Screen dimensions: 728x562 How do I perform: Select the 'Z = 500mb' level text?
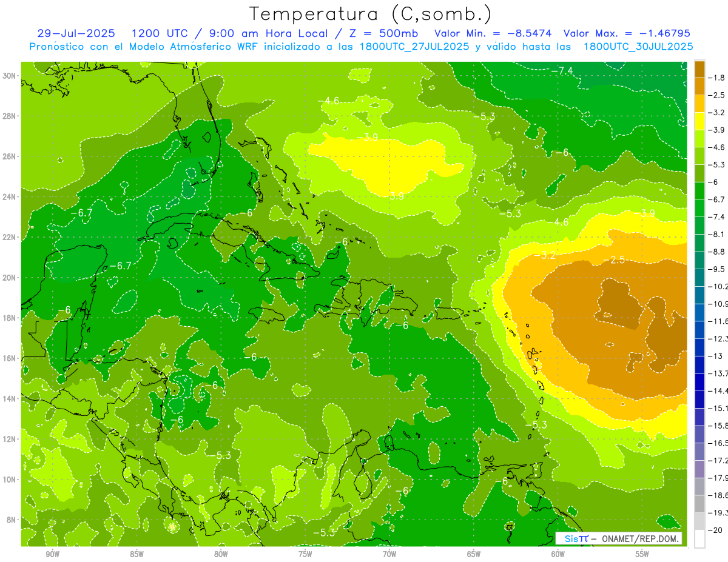coord(382,33)
